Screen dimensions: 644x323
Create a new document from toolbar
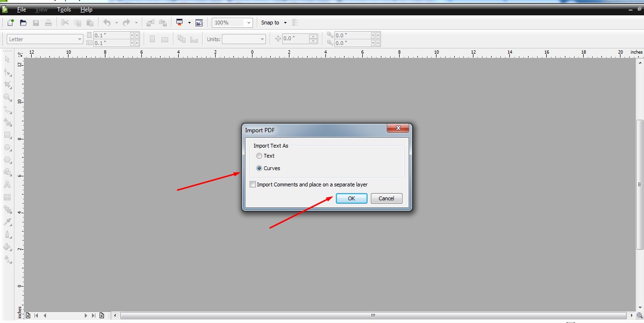[11, 23]
